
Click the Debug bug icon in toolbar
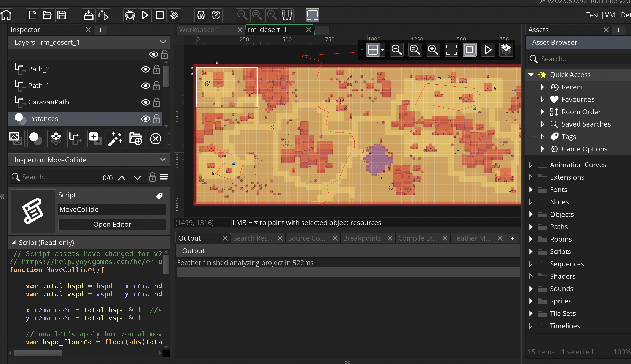click(x=130, y=15)
